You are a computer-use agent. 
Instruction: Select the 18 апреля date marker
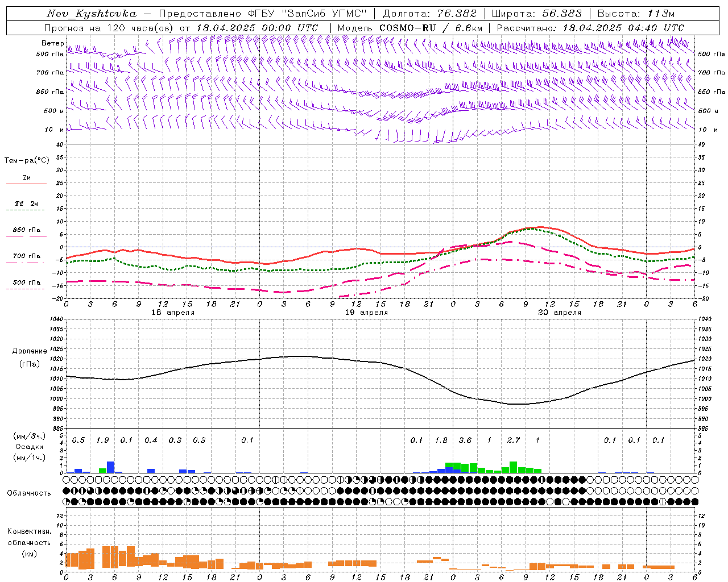click(x=173, y=313)
